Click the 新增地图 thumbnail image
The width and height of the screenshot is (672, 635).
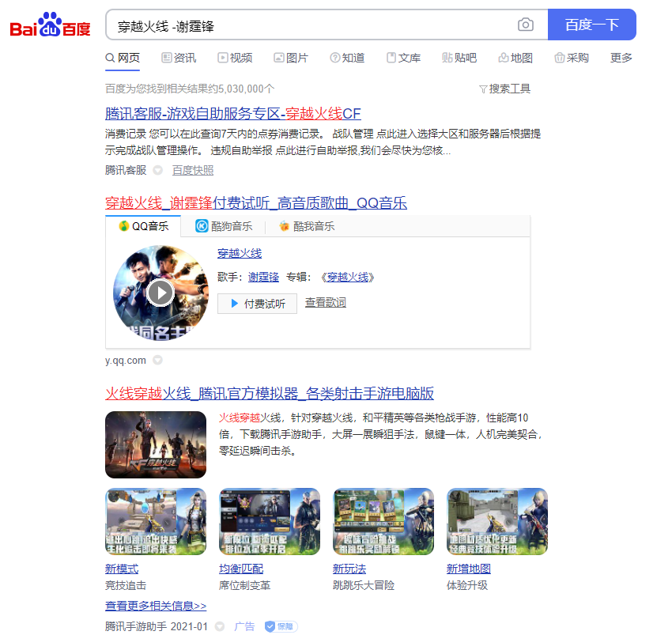click(497, 521)
